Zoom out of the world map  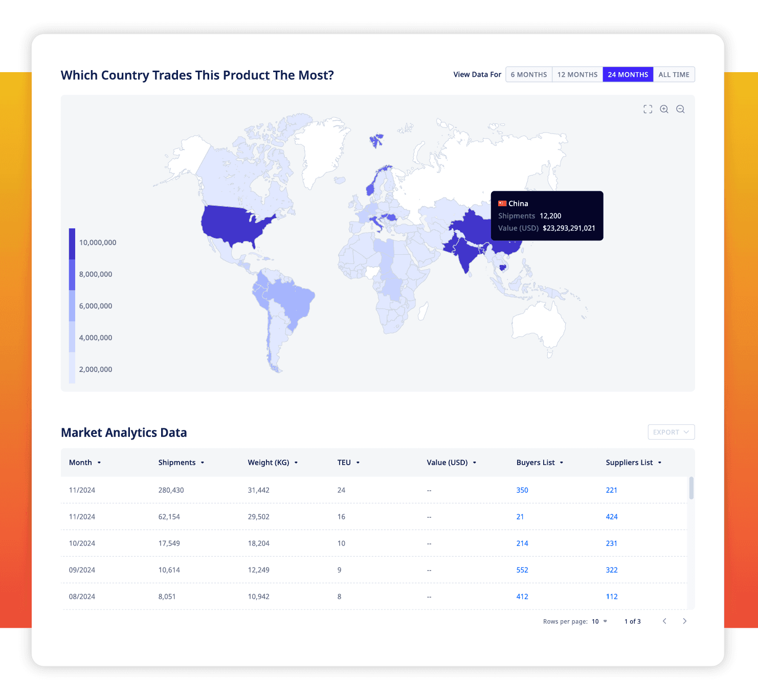[x=680, y=109]
